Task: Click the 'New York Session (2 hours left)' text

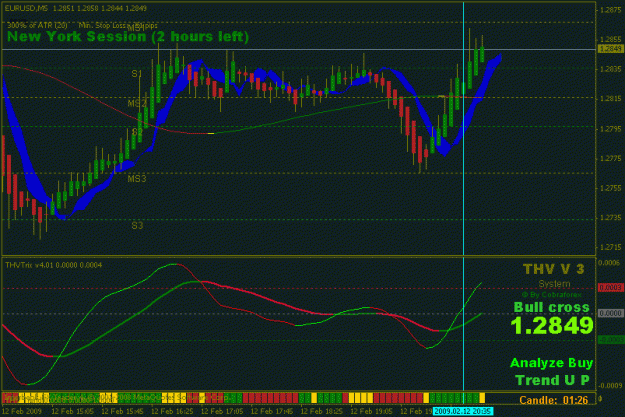Action: 128,37
